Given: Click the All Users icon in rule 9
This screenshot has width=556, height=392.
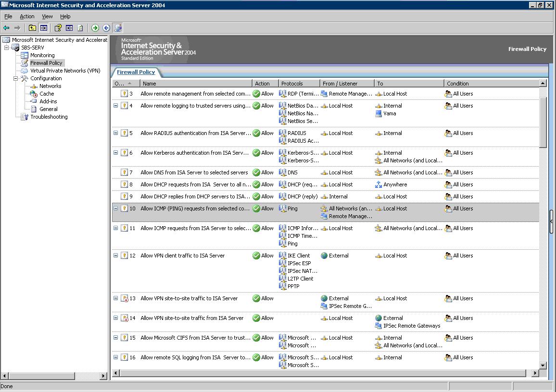Looking at the screenshot, I should tap(448, 196).
